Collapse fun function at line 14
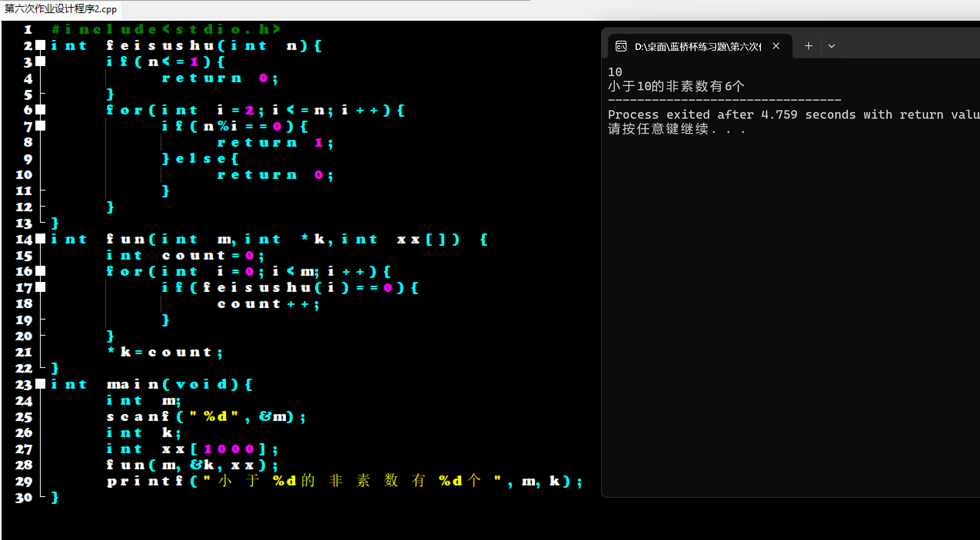This screenshot has width=980, height=540. tap(41, 239)
